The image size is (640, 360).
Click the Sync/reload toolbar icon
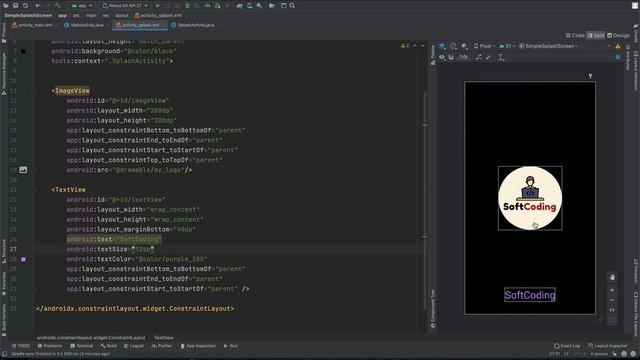(26, 5)
